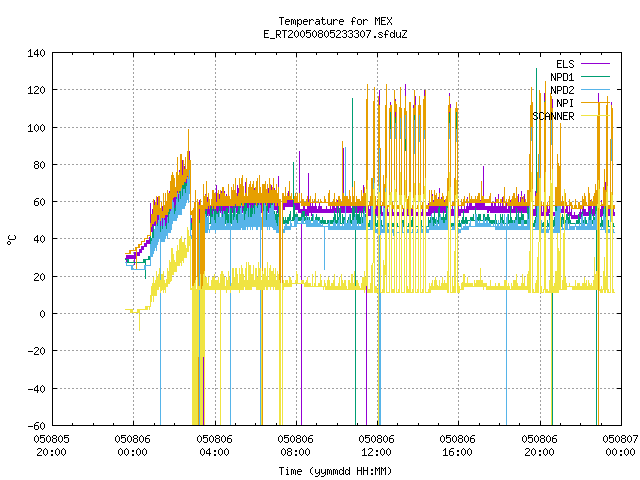This screenshot has height=480, width=640.
Task: Click the y-axis label 120
Action: pos(36,90)
